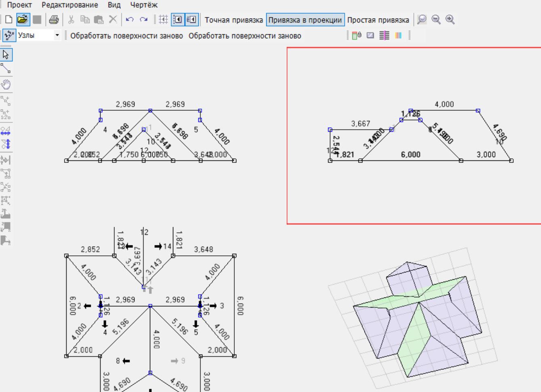Select the hand pan tool
Image resolution: width=541 pixels, height=392 pixels.
tap(6, 84)
